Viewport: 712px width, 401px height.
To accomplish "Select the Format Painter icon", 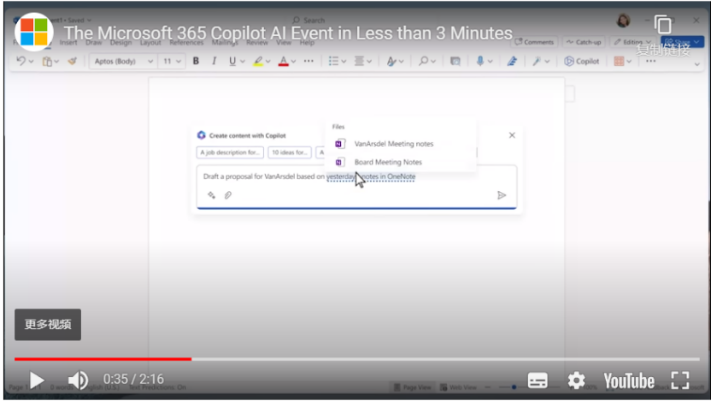I will click(72, 61).
